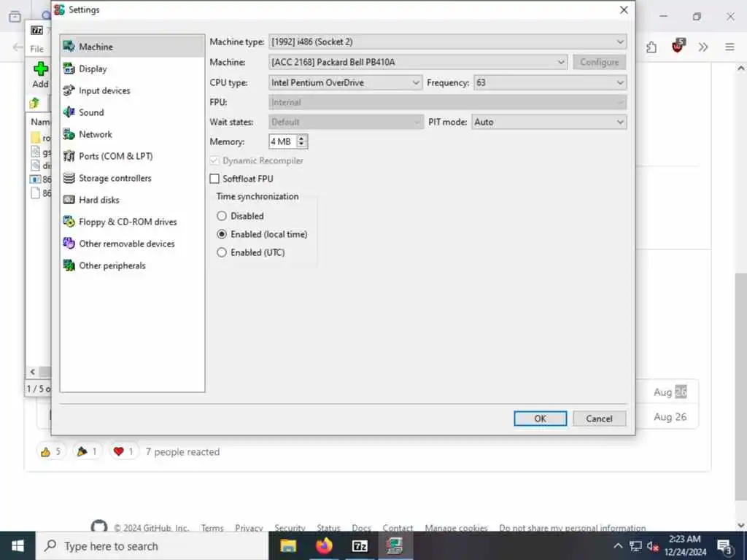Screen dimensions: 747x560
Task: Open the Windows Start menu
Action: pos(18,545)
